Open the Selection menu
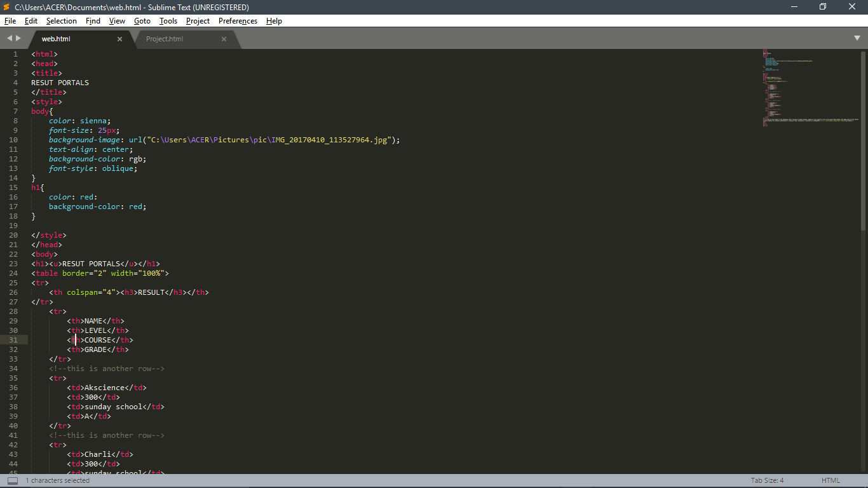The height and width of the screenshot is (488, 868). tap(62, 21)
